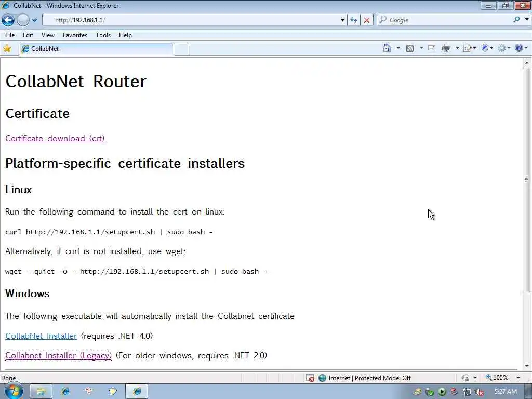
Task: Open the Tools gear menu icon
Action: [x=504, y=48]
